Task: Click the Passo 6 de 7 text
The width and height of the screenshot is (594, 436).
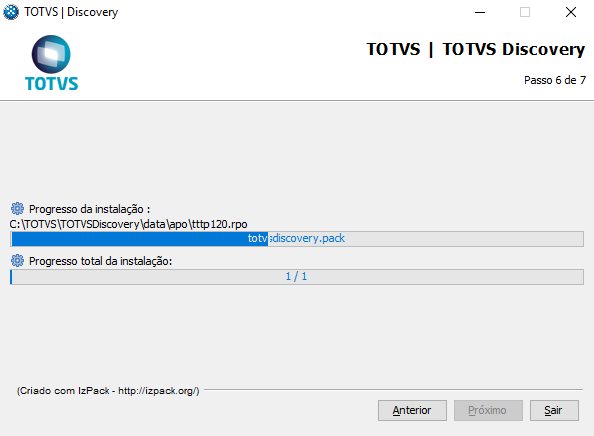Action: pyautogui.click(x=555, y=80)
